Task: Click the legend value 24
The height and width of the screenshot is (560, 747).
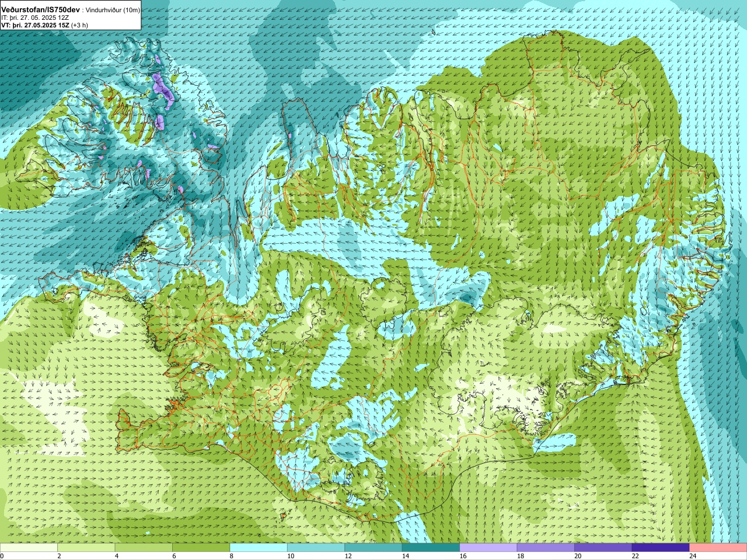Action: click(x=693, y=556)
